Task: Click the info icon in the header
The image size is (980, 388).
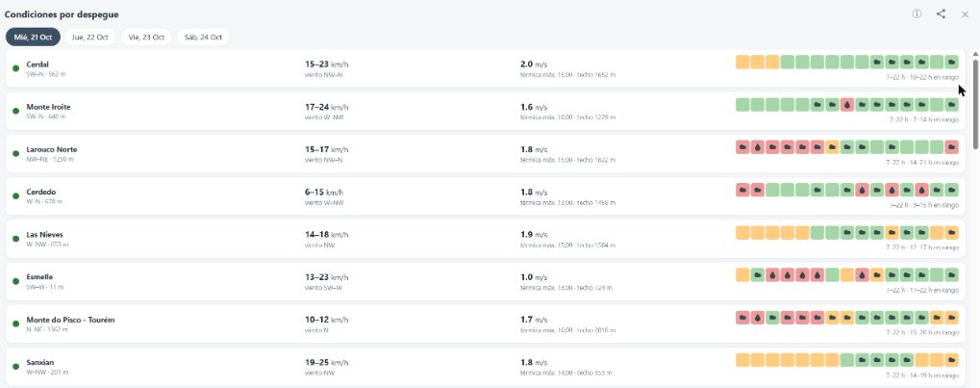Action: (x=917, y=13)
